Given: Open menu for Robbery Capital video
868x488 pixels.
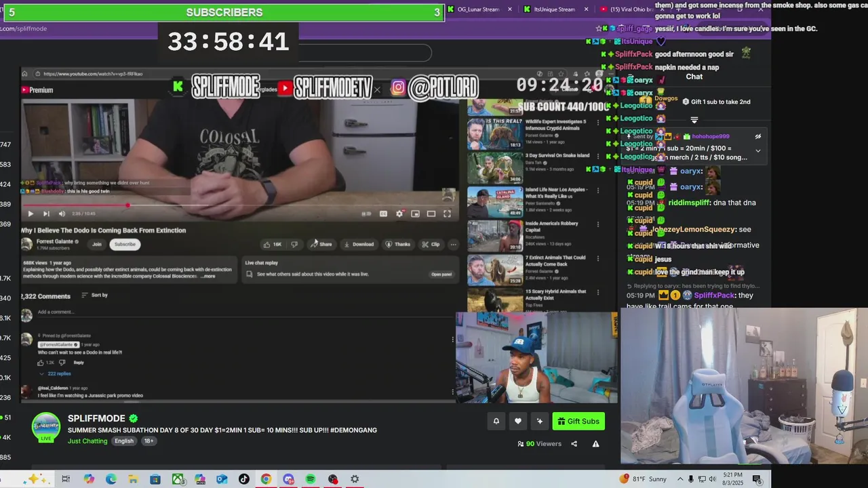Looking at the screenshot, I should point(597,224).
